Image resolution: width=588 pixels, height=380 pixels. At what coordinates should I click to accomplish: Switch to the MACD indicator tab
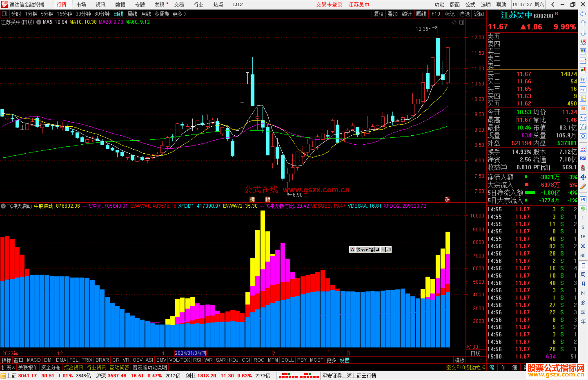pyautogui.click(x=34, y=360)
